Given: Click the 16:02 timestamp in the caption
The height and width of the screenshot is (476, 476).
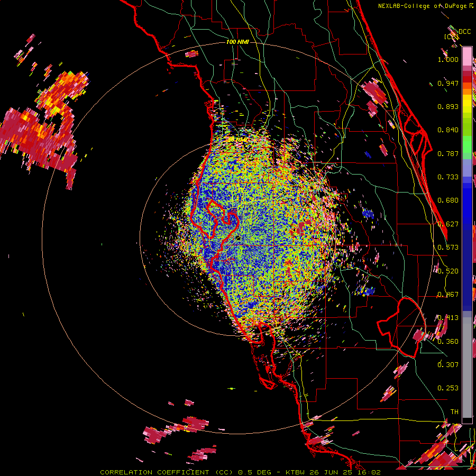Looking at the screenshot, I should click(370, 472).
